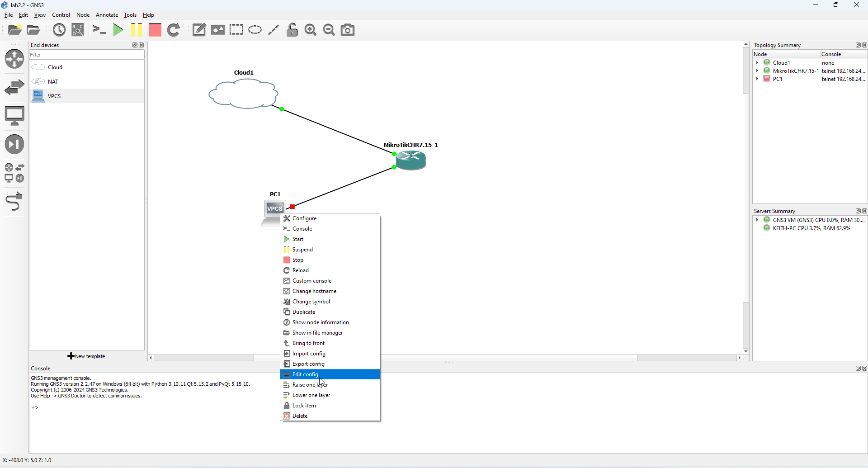868x468 pixels.
Task: Expand the GNS3 VM server entry
Action: click(757, 220)
